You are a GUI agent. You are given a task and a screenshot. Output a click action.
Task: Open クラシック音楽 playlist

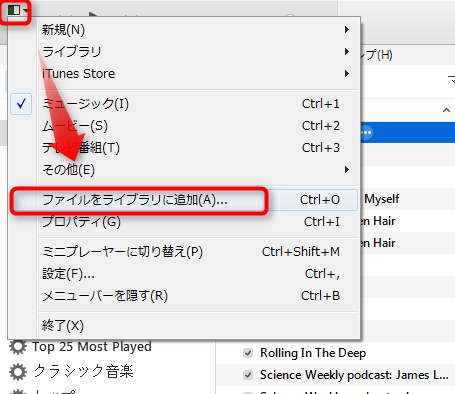click(x=83, y=371)
